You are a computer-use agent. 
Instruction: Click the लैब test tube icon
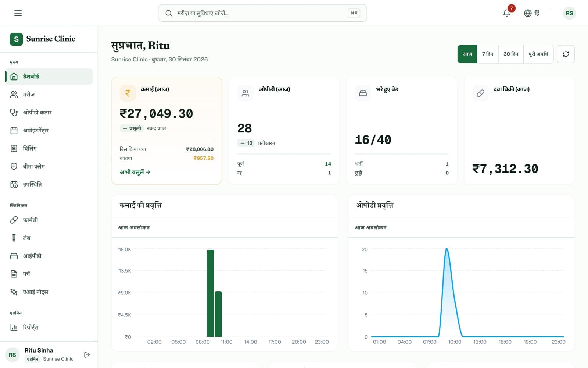14,238
